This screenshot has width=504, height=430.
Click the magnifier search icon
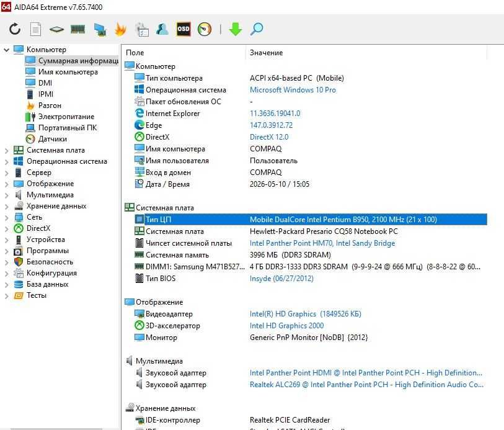[x=257, y=29]
